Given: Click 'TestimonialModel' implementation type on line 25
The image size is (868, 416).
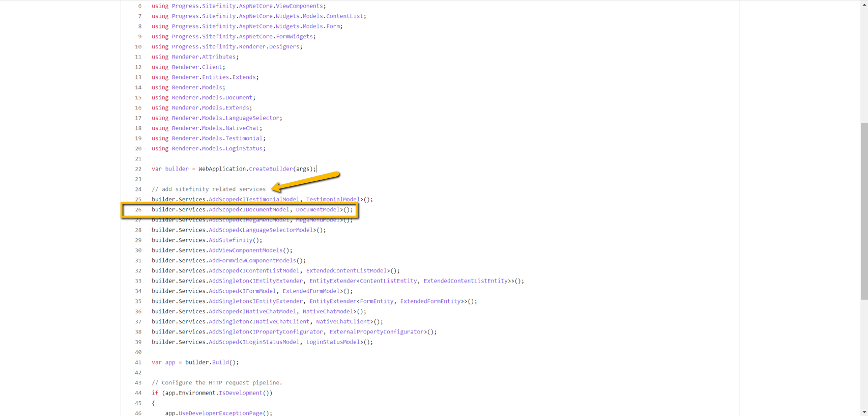Looking at the screenshot, I should pos(333,200).
